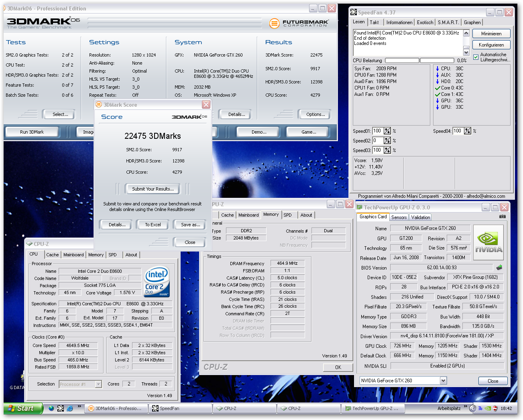The height and width of the screenshot is (420, 523).
Task: Click Konfigurieren button in SpeedFan
Action: click(491, 45)
